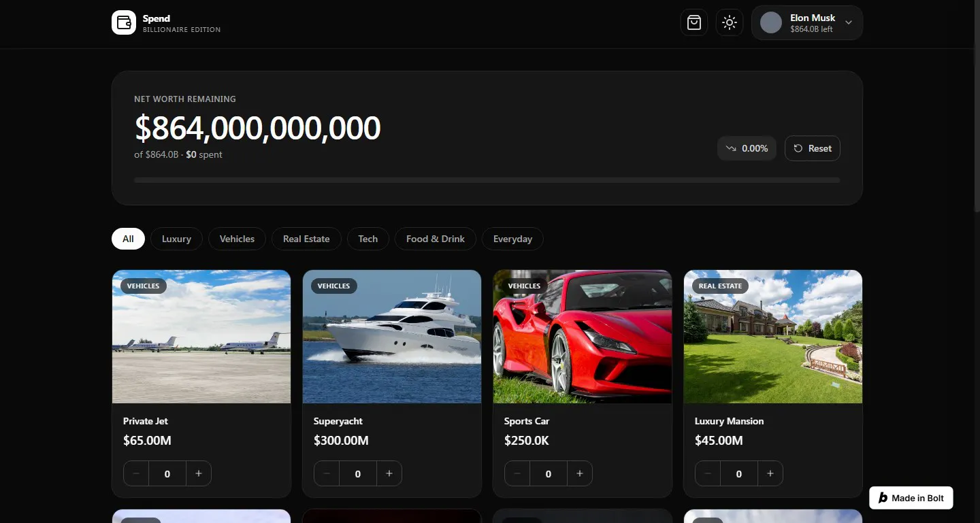Click the REAL ESTATE tag on mansion
This screenshot has width=980, height=523.
[x=721, y=286]
